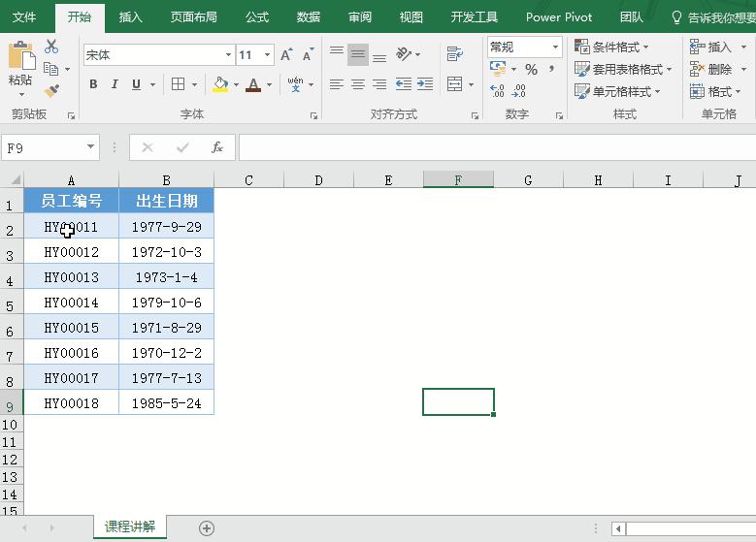Click the text orientation icon
The width and height of the screenshot is (756, 542).
point(404,54)
